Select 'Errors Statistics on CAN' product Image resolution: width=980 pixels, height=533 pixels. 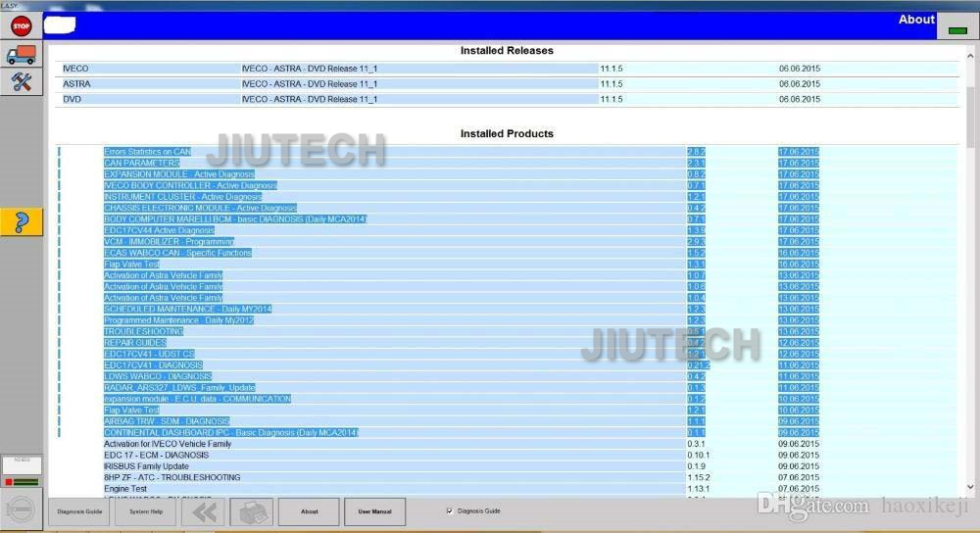[507, 152]
